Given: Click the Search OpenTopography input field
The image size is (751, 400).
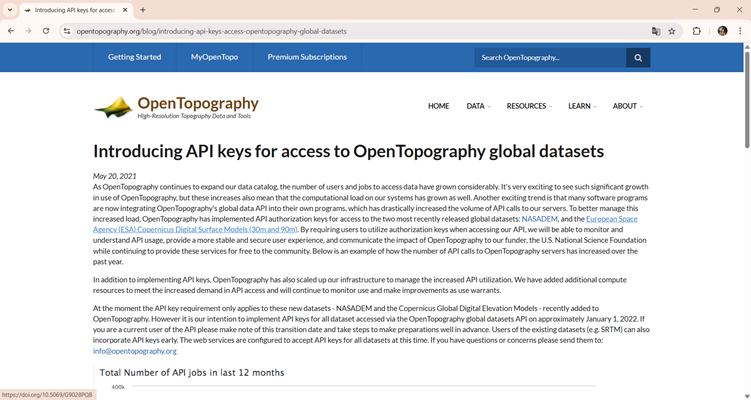Looking at the screenshot, I should point(549,58).
